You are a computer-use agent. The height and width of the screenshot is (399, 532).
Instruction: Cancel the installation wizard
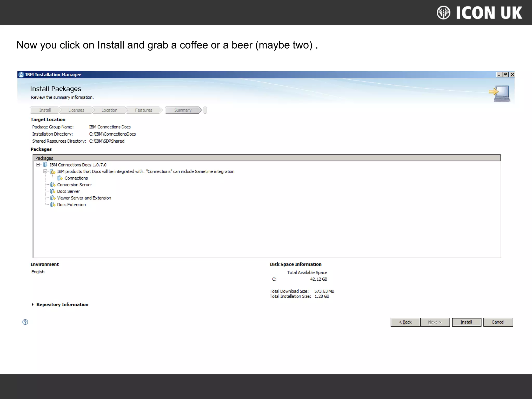[498, 322]
